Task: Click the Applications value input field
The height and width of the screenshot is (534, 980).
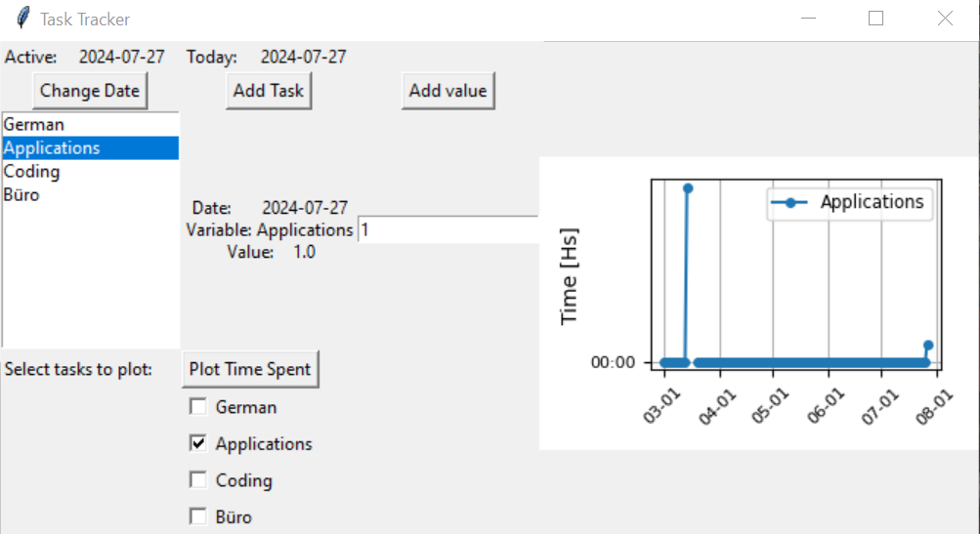Action: (x=448, y=229)
